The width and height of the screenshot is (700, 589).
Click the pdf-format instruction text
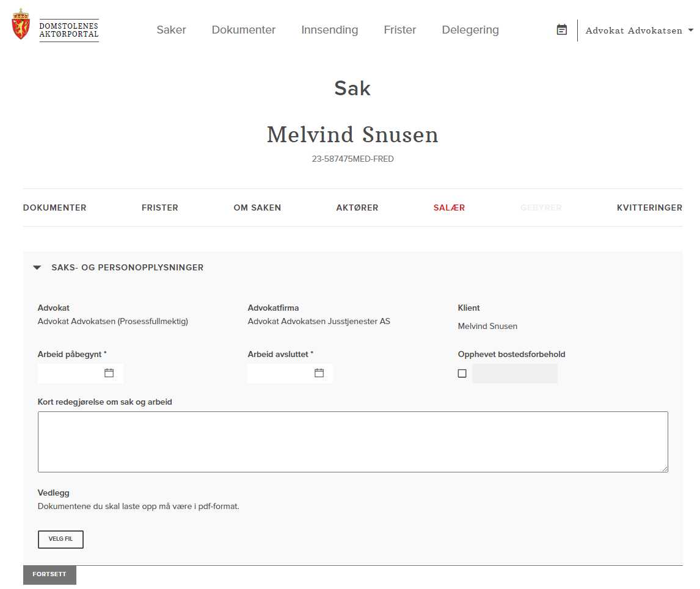139,507
